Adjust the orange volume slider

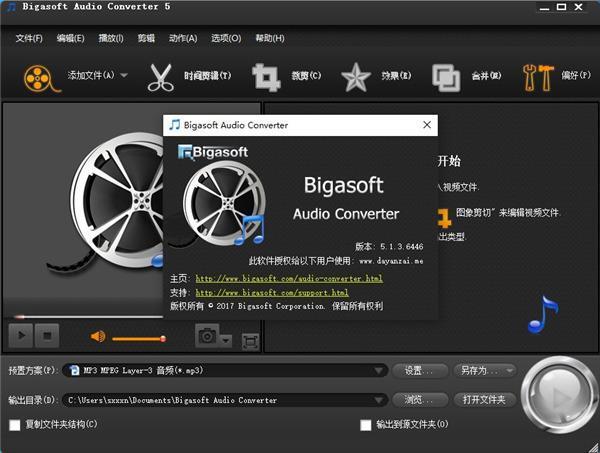click(139, 339)
